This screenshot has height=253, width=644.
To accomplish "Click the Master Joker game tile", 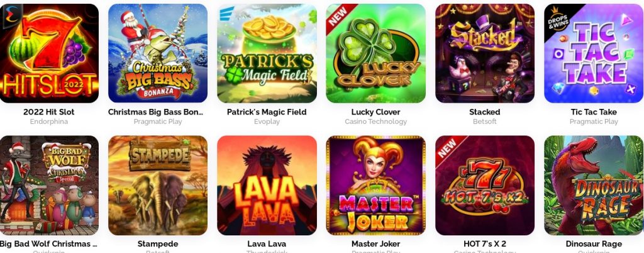I will [x=376, y=185].
